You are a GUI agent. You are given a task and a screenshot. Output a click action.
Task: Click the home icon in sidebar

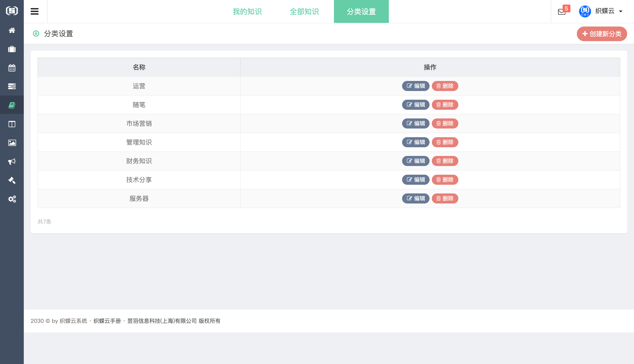click(12, 30)
